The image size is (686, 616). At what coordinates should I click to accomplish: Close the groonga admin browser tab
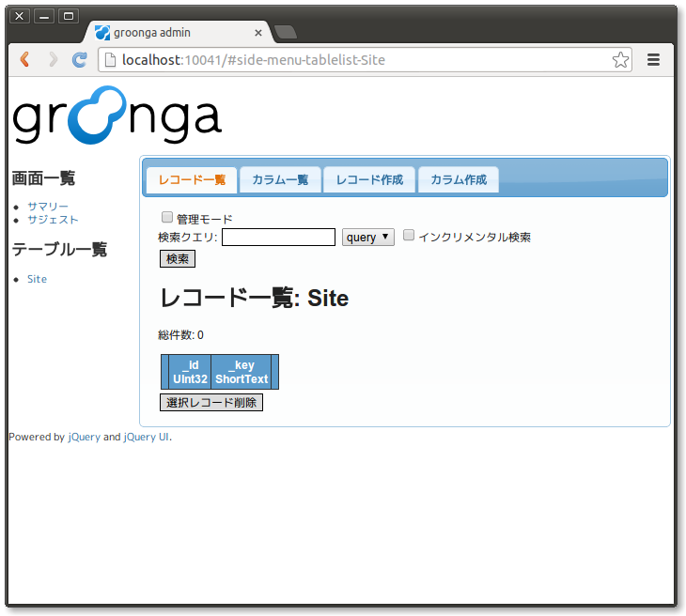258,33
